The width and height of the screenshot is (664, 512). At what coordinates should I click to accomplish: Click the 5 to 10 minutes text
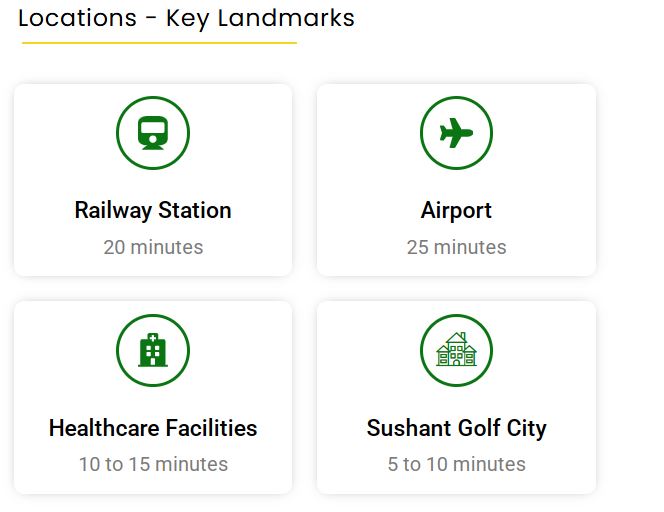point(456,464)
